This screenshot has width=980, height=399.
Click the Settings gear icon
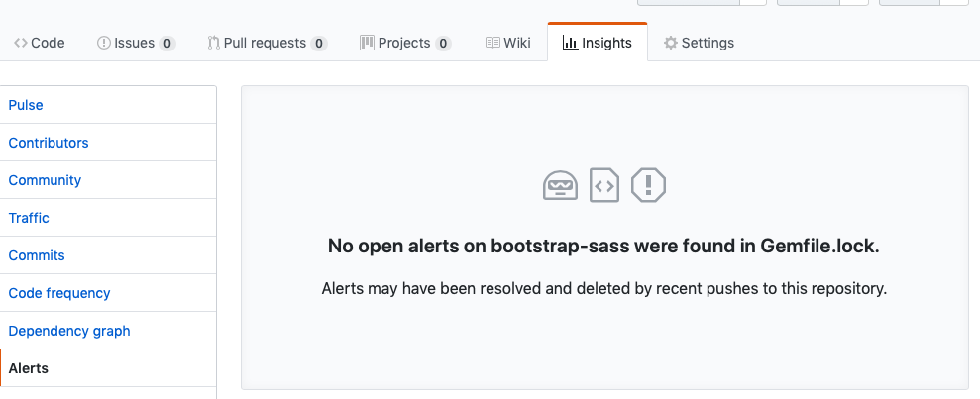point(671,43)
